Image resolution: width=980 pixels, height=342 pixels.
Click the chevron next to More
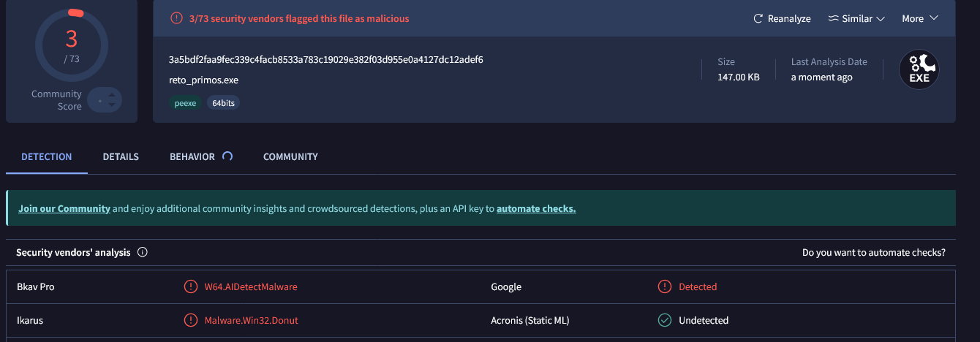point(934,18)
